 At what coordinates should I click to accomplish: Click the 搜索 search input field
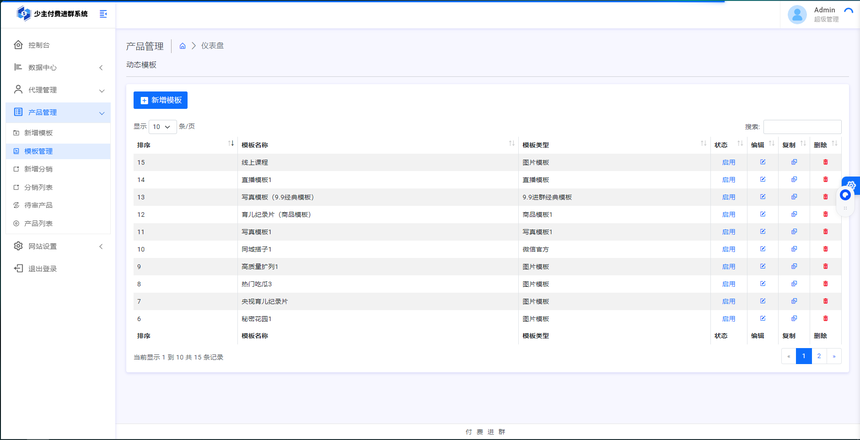802,127
